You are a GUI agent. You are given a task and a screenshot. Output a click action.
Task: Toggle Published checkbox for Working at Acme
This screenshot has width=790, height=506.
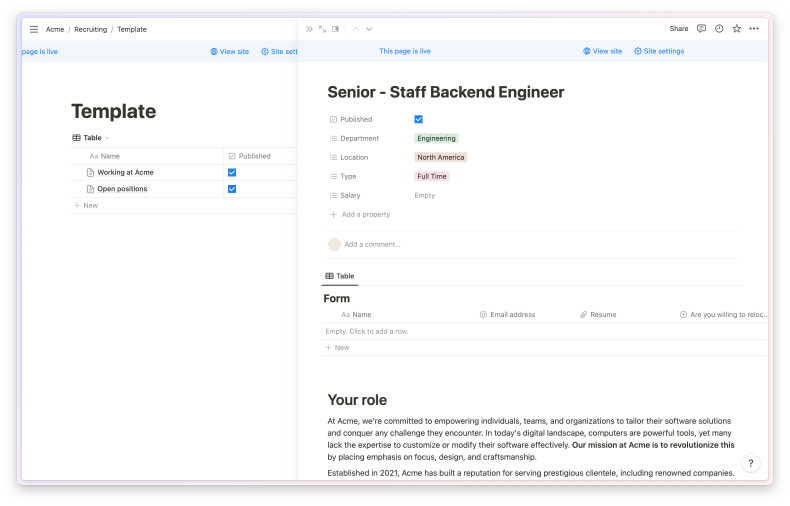(x=232, y=172)
